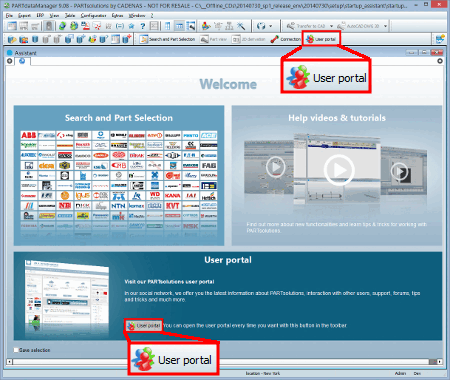Click the database with colored blocks icon
The width and height of the screenshot is (450, 380).
click(92, 39)
